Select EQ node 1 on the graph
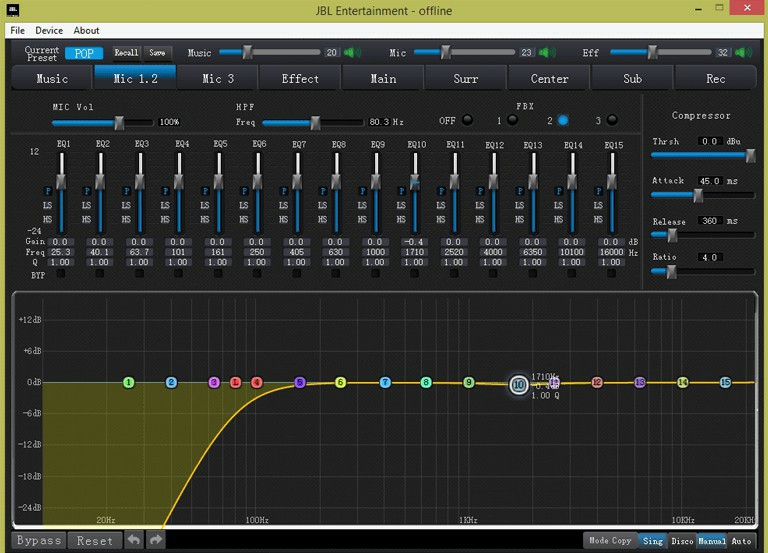The image size is (768, 553). click(128, 382)
